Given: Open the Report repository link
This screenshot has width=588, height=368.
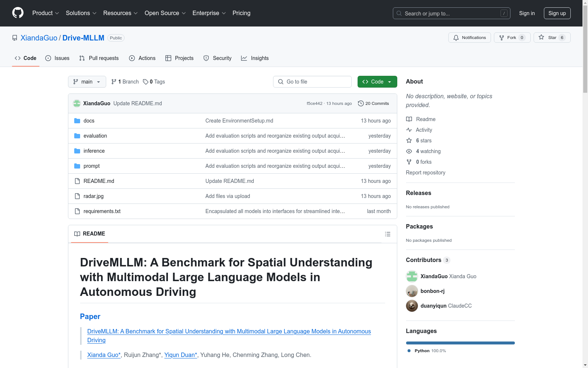Looking at the screenshot, I should pos(426,173).
